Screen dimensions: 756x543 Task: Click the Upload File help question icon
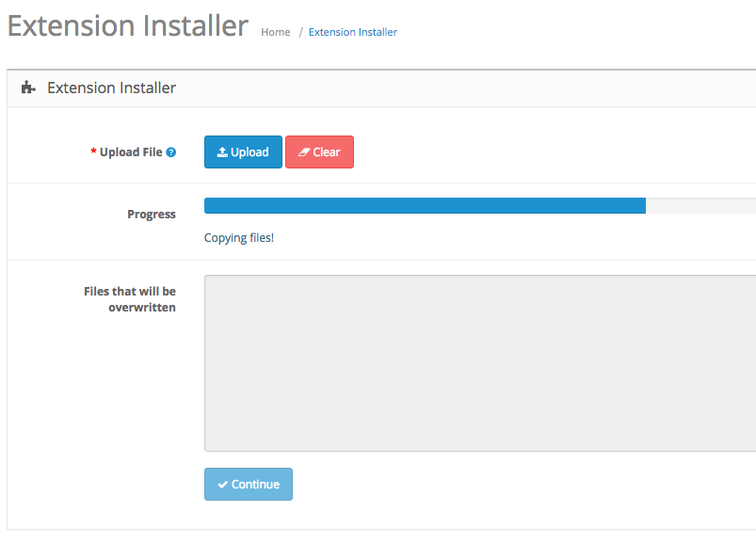pyautogui.click(x=170, y=152)
